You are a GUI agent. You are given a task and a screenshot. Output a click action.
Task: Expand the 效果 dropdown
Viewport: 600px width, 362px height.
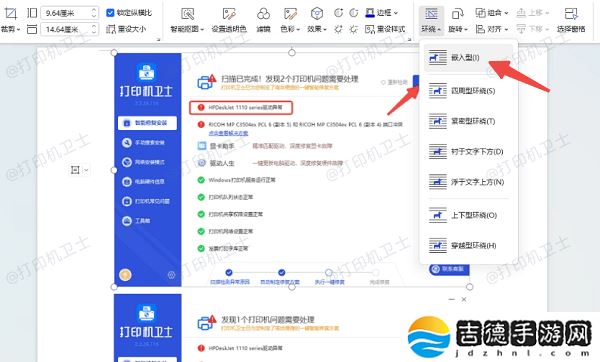(324, 29)
